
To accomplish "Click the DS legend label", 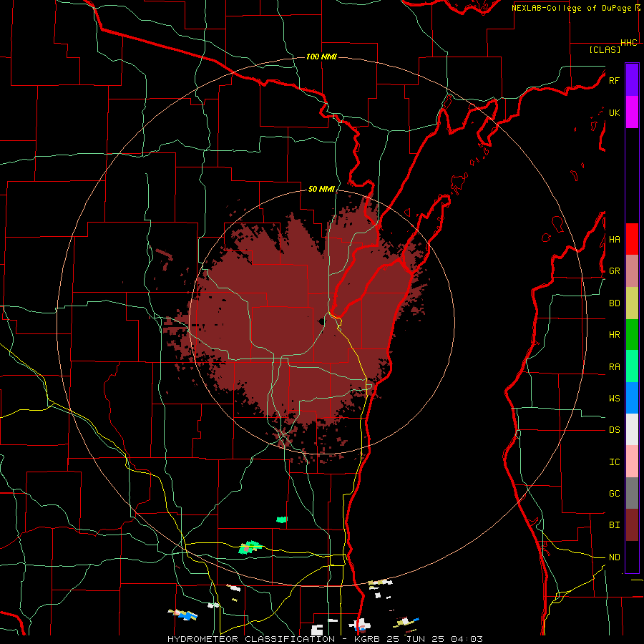I will (614, 429).
